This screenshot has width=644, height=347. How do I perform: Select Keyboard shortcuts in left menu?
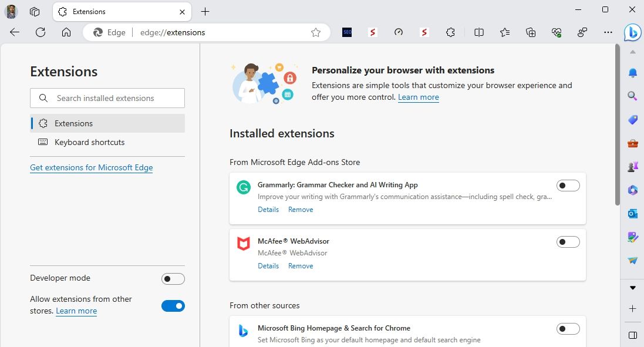(x=89, y=142)
